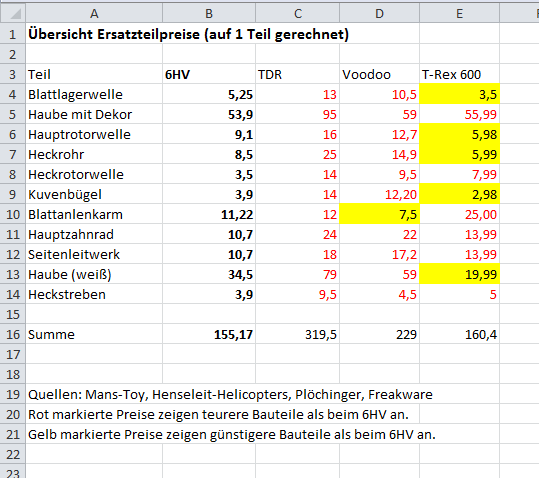Click the 6HV value '5,25'
Viewport: 539px width, 478px height.
209,94
